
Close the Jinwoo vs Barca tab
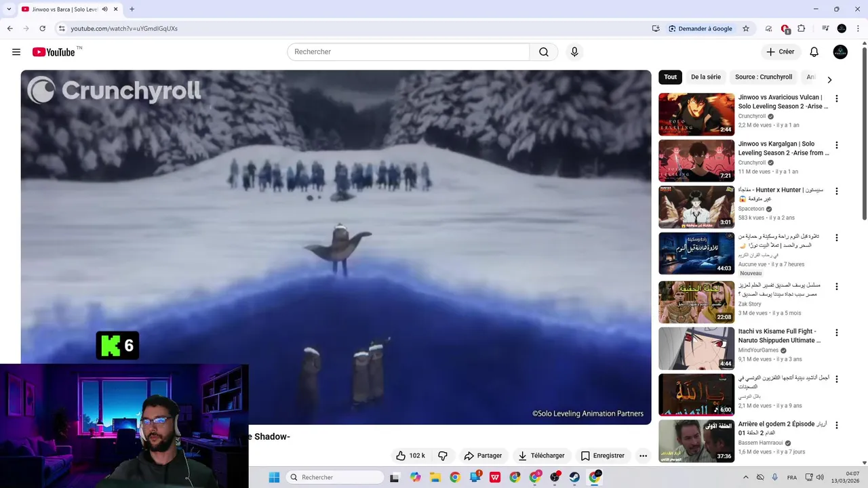pyautogui.click(x=116, y=9)
